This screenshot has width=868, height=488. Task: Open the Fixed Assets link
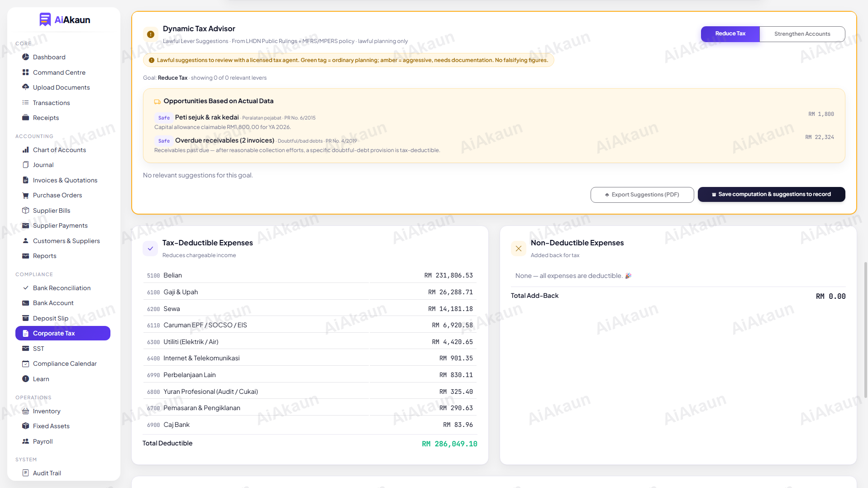(x=63, y=426)
